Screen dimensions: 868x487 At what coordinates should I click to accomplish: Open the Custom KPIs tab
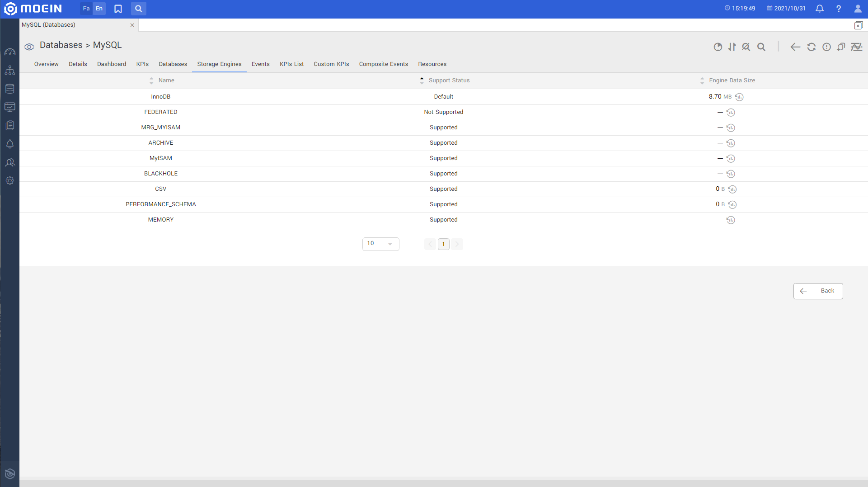coord(331,64)
